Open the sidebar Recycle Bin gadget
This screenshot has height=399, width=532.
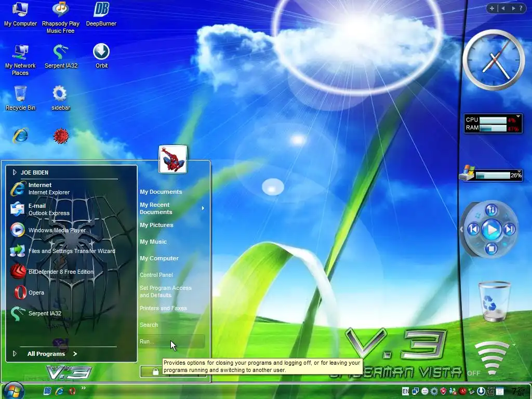(x=494, y=301)
